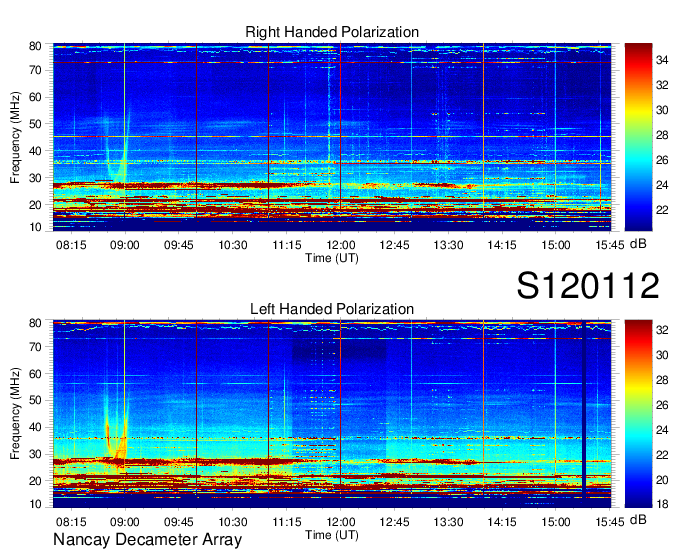Click the 18 value on the left-handed colorbar
Image resolution: width=680 pixels, height=552 pixels.
tap(662, 504)
